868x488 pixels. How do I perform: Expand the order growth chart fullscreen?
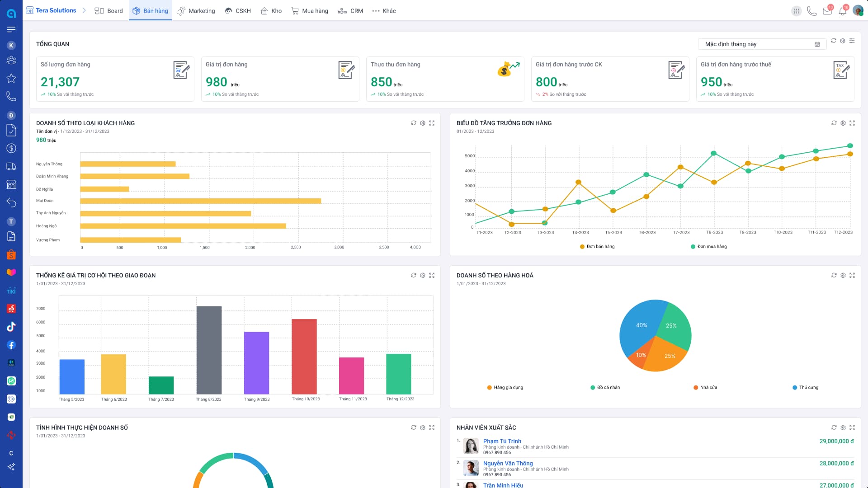click(x=852, y=123)
